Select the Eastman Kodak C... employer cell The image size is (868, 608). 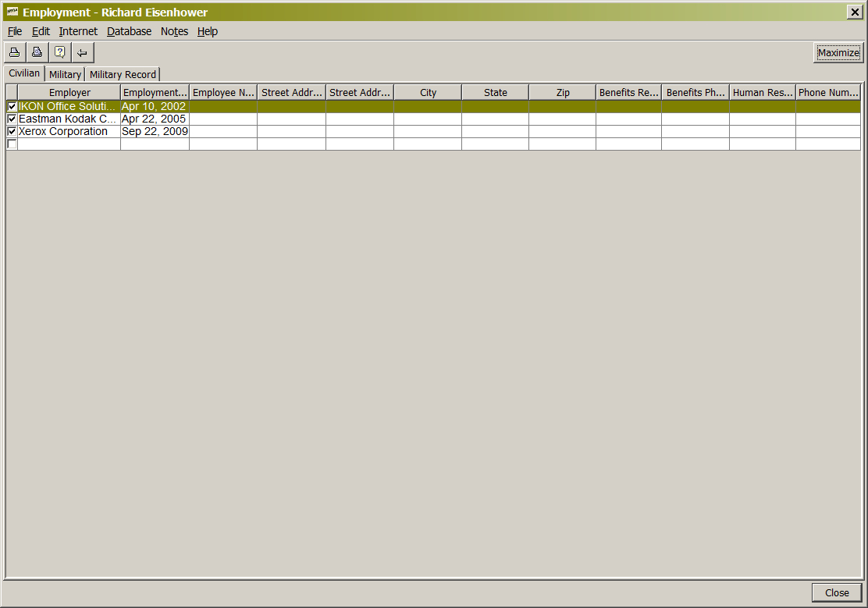(x=69, y=119)
